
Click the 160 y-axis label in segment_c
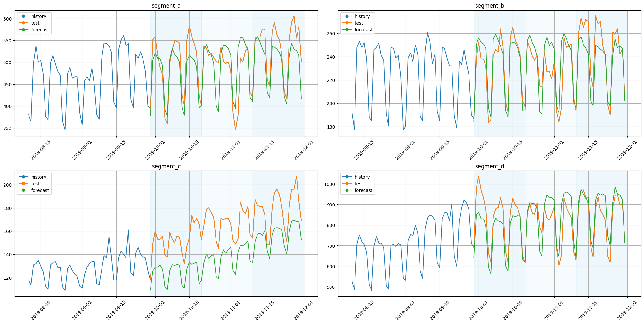click(x=8, y=231)
